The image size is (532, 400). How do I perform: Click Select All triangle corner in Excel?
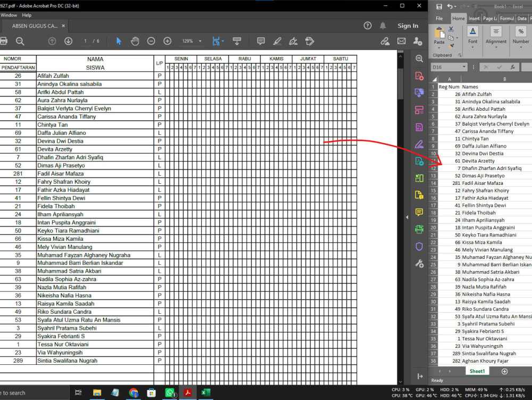434,79
